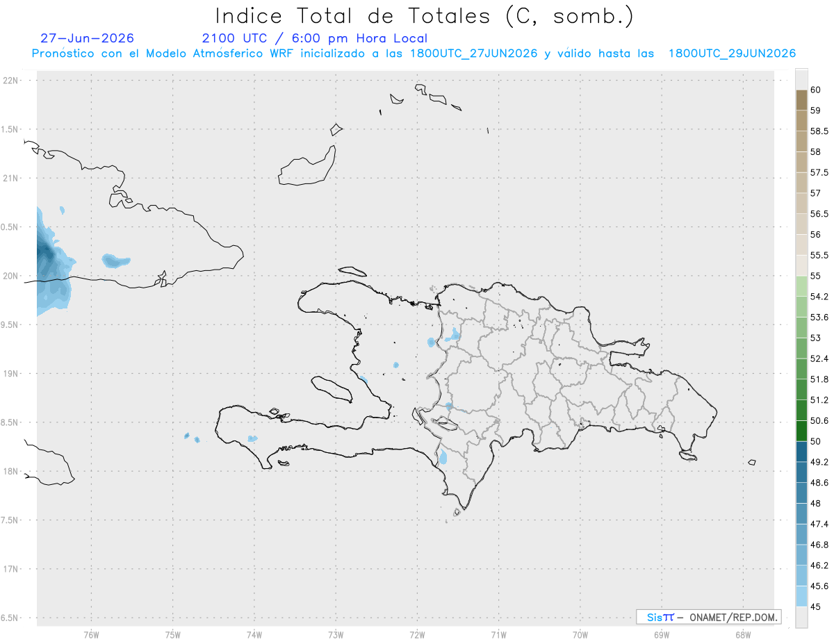Click the 75W longitude label
Viewport: 834px width, 644px height.
[x=172, y=635]
